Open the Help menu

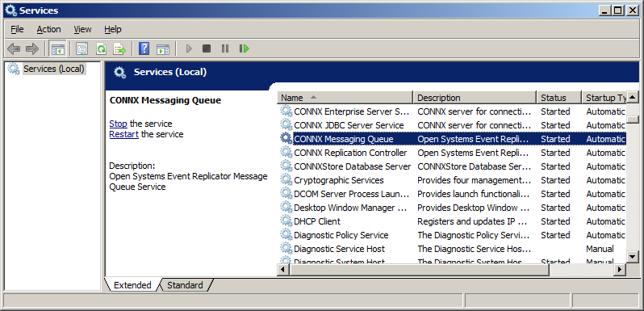coord(112,29)
